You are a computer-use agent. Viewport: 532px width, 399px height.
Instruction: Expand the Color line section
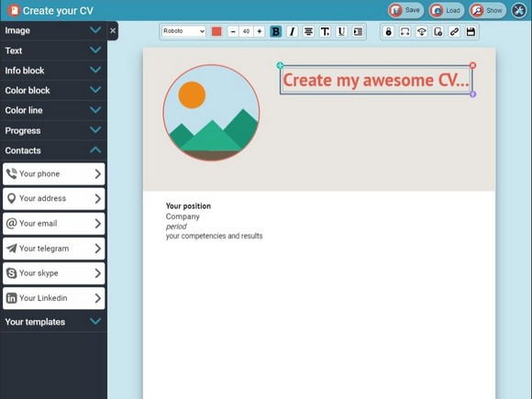coord(53,110)
